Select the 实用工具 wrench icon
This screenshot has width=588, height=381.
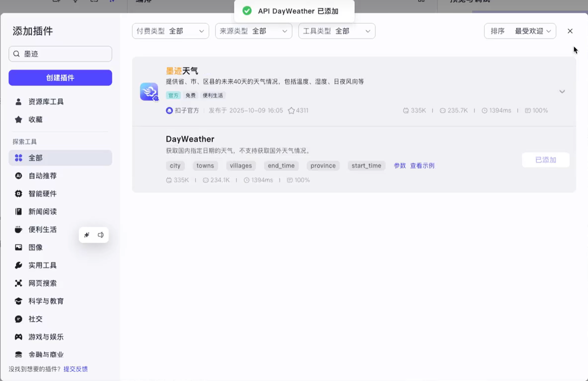coord(18,265)
